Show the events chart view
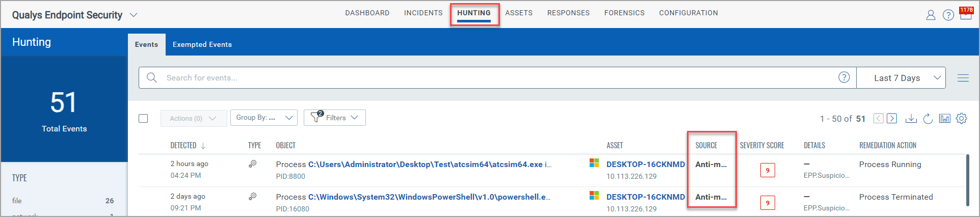Viewport: 980px width, 217px height. pyautogui.click(x=945, y=118)
